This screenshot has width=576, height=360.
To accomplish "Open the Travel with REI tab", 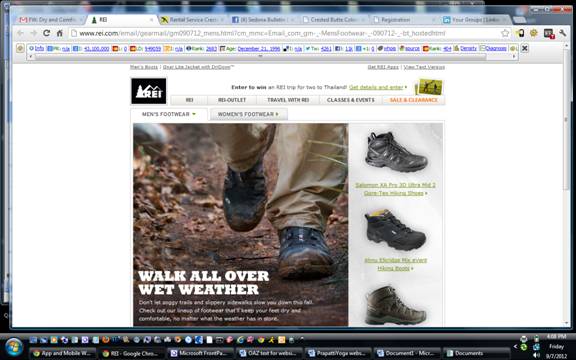I will 288,100.
